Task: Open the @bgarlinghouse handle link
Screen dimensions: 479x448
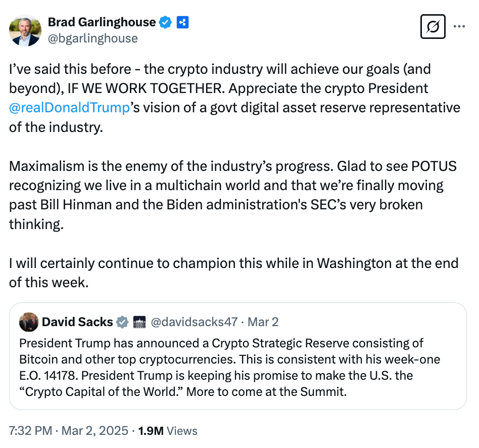Action: pos(92,38)
